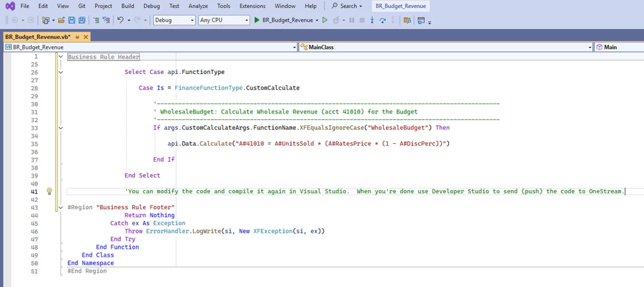
Task: Click the Start Without Debugging outline arrow
Action: [x=324, y=20]
